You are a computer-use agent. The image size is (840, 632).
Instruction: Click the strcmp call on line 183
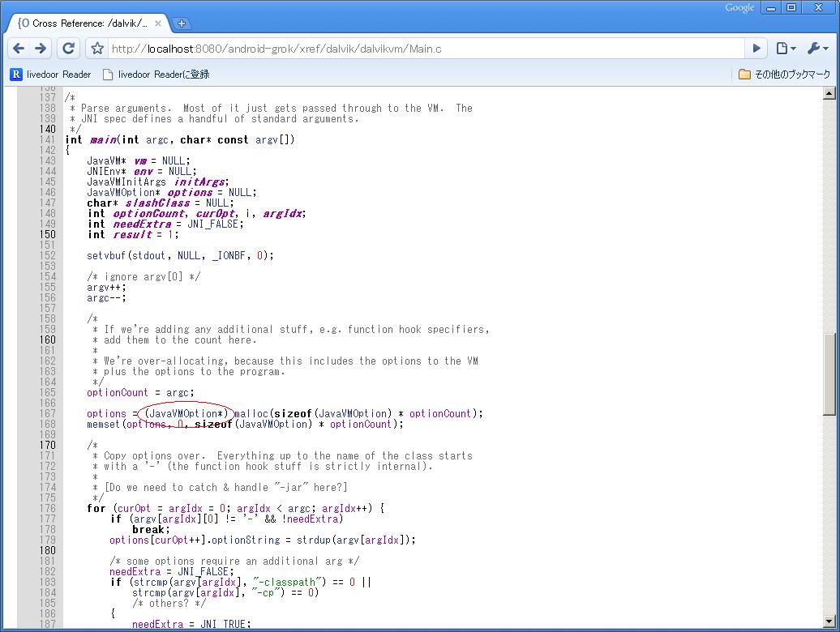(149, 583)
